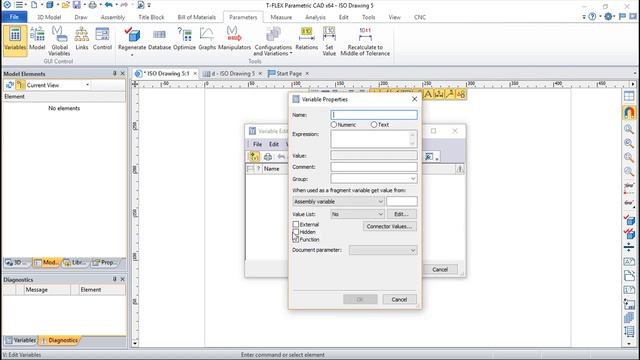Pin the Model Elements panel
The height and width of the screenshot is (360, 640).
[x=115, y=73]
